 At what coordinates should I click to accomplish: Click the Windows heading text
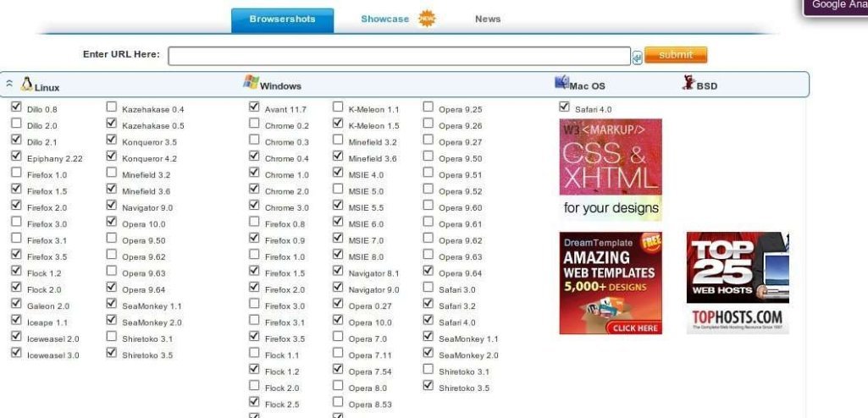coord(280,86)
